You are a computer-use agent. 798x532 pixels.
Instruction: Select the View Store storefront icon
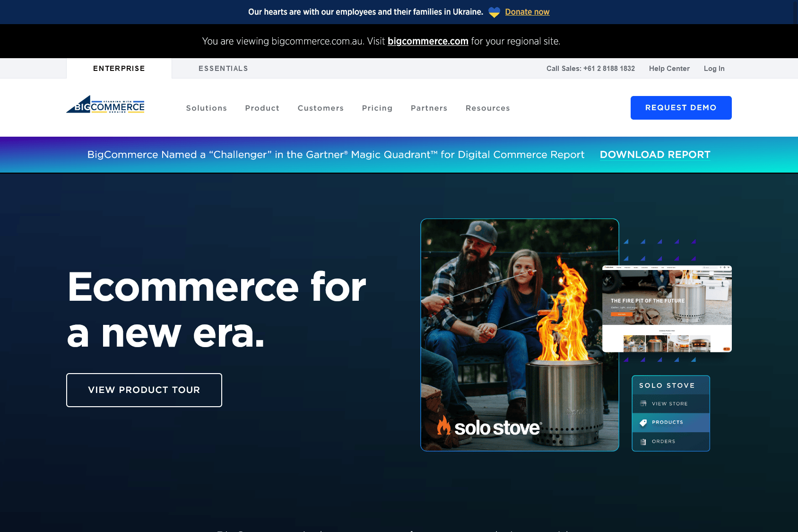[x=643, y=403]
